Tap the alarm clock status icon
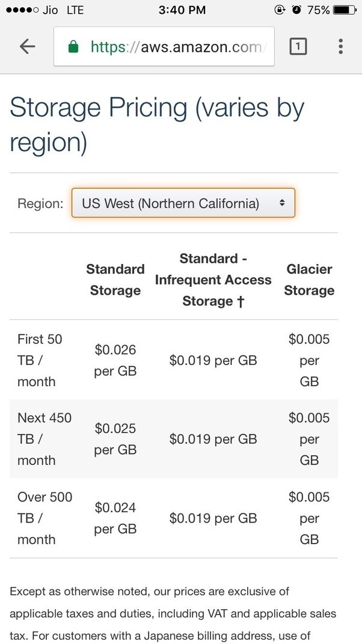The image size is (362, 644). click(x=296, y=10)
